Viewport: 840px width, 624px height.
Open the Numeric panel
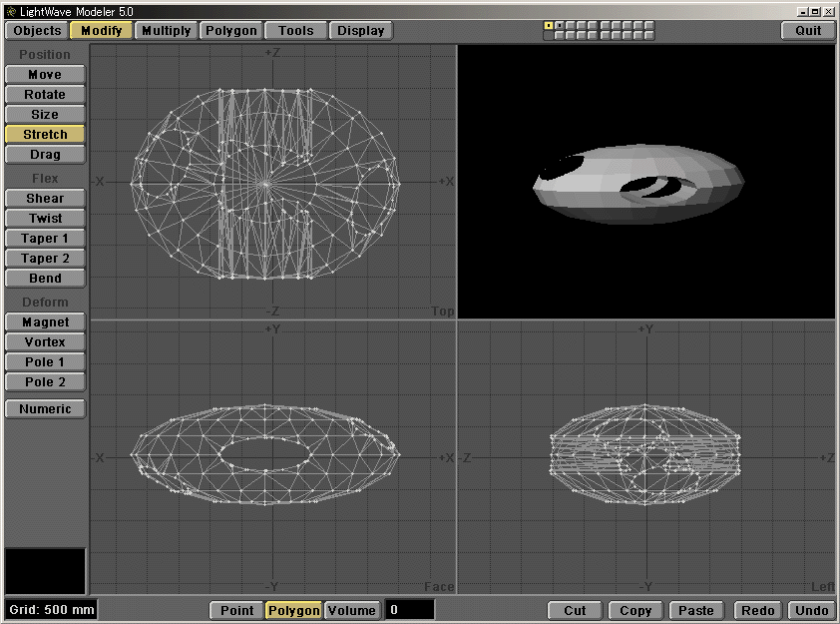tap(44, 408)
